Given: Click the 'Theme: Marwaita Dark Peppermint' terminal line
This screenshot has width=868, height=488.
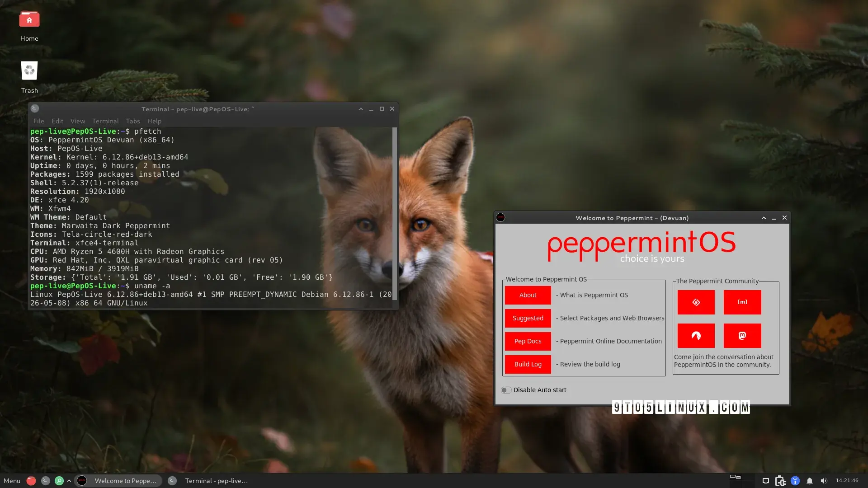Looking at the screenshot, I should [100, 226].
